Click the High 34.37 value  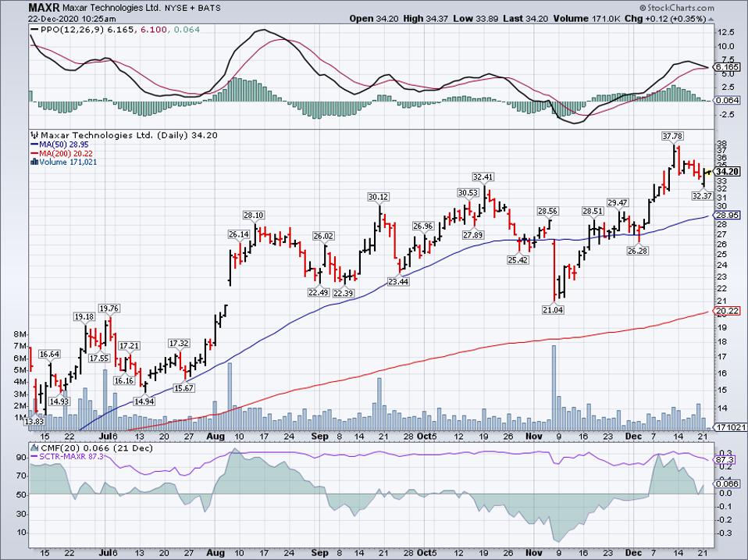pyautogui.click(x=426, y=19)
